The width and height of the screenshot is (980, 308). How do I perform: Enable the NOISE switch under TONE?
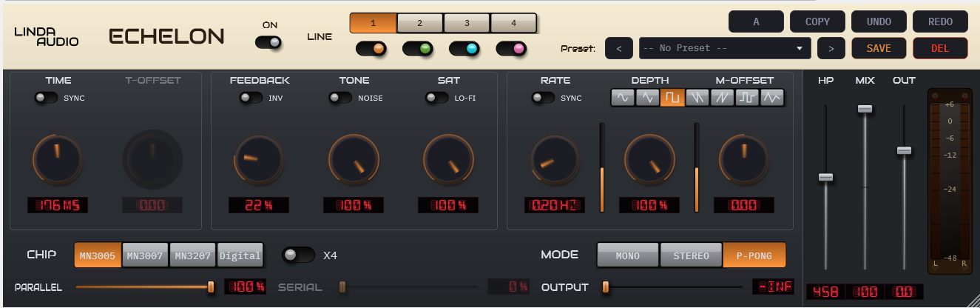pyautogui.click(x=340, y=98)
